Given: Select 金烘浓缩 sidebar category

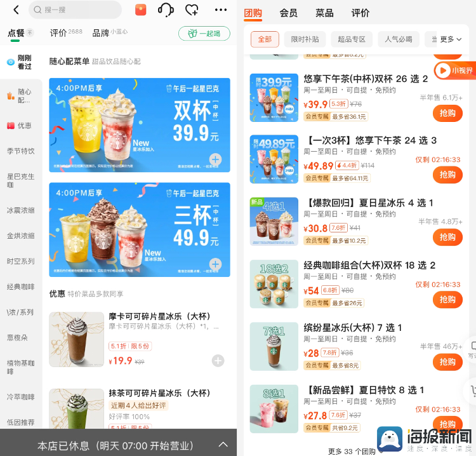Looking at the screenshot, I should 21,236.
